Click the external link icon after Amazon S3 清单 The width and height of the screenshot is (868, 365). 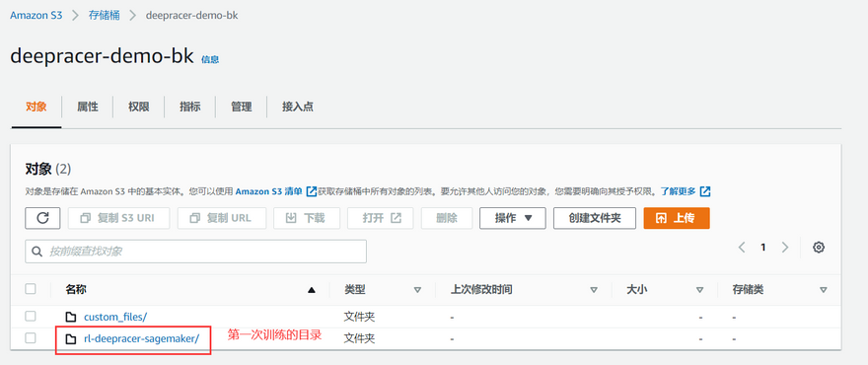pyautogui.click(x=312, y=191)
